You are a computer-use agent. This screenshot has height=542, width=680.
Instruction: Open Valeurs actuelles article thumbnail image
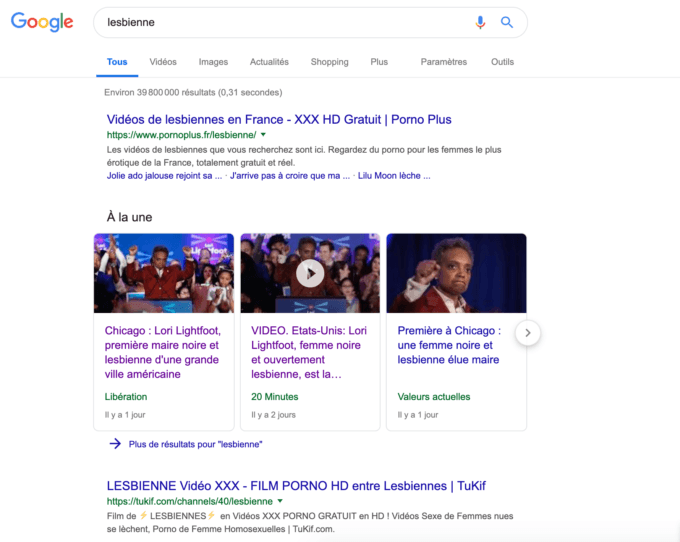pos(456,273)
